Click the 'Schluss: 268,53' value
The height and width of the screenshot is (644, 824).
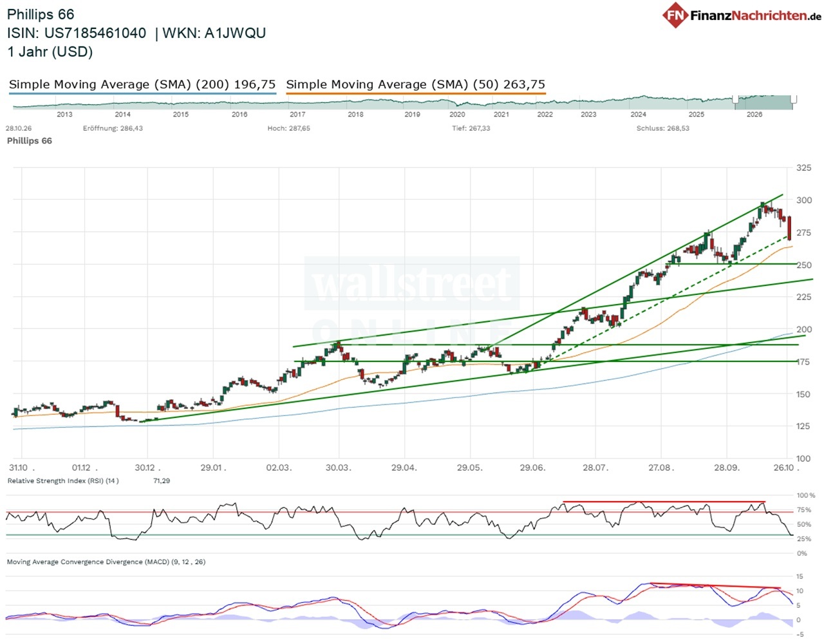click(x=663, y=128)
